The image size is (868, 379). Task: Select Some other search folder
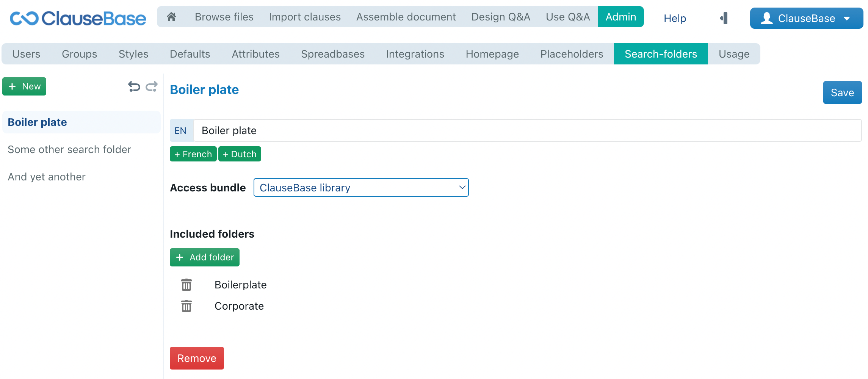coord(81,149)
